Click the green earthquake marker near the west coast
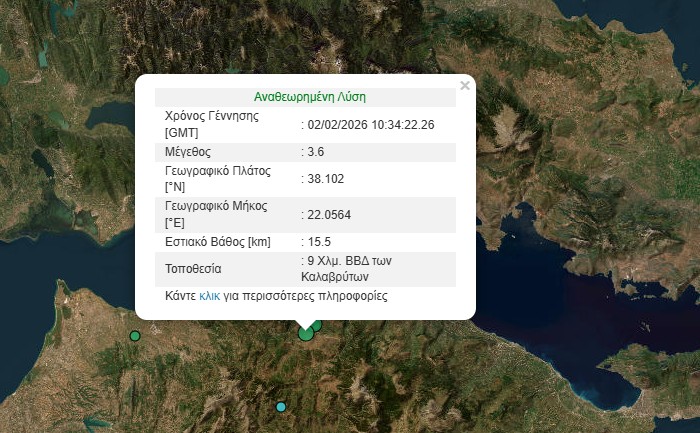Viewport: 700px width, 433px height. click(x=135, y=336)
